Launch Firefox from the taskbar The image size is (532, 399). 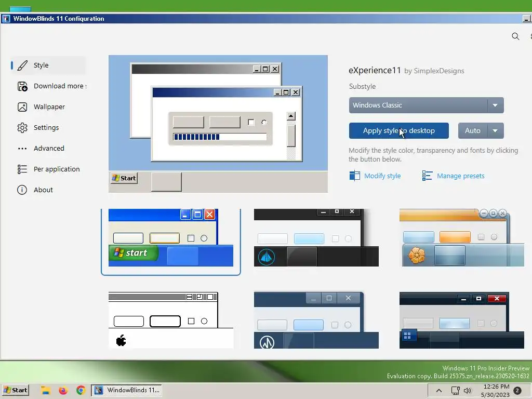pos(63,390)
